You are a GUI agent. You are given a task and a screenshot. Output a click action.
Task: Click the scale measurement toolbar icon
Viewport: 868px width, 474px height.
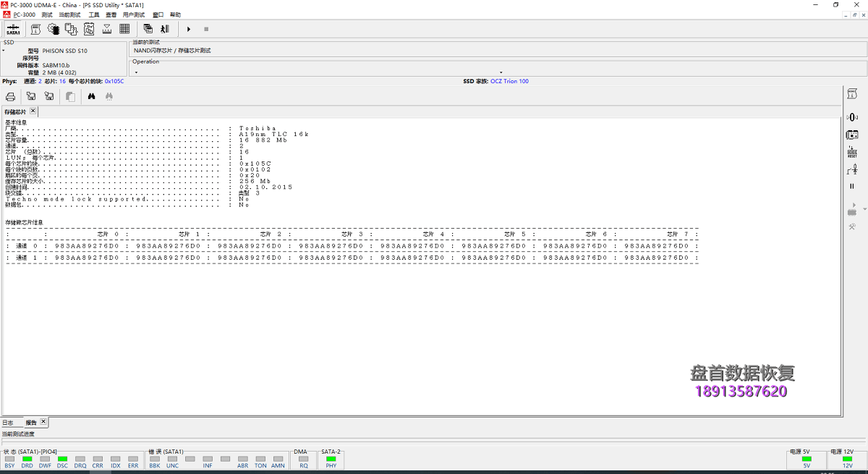pyautogui.click(x=107, y=29)
